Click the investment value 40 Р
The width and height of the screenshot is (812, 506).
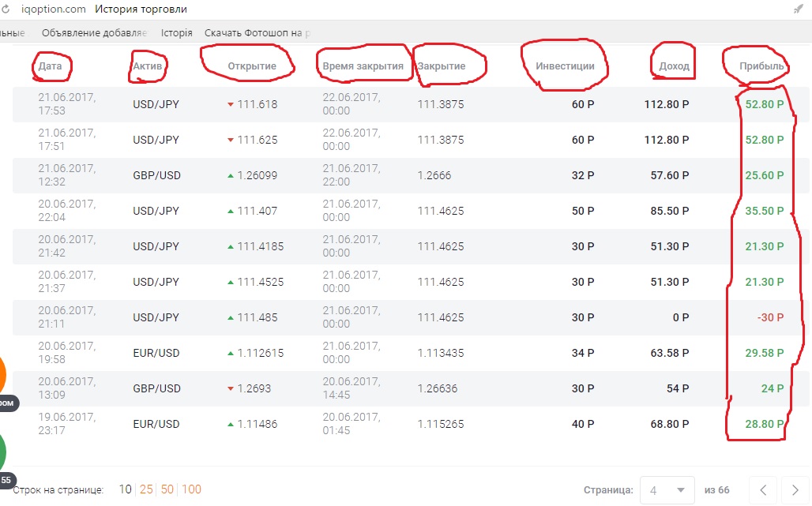pyautogui.click(x=583, y=424)
